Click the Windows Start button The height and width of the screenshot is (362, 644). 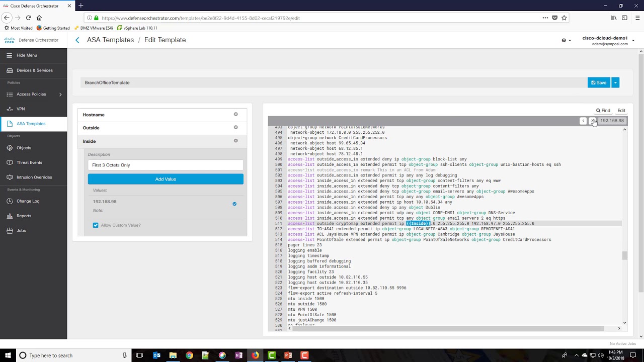(x=8, y=355)
